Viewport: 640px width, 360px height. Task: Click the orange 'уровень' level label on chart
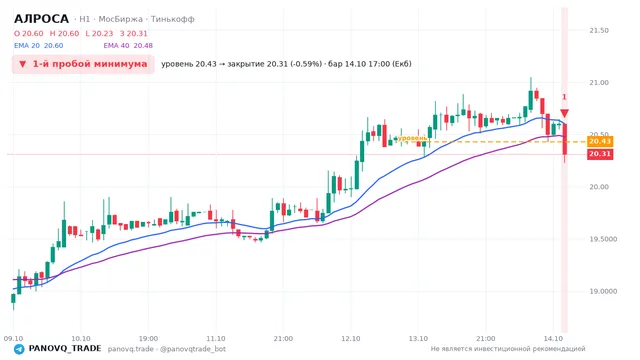click(x=412, y=138)
